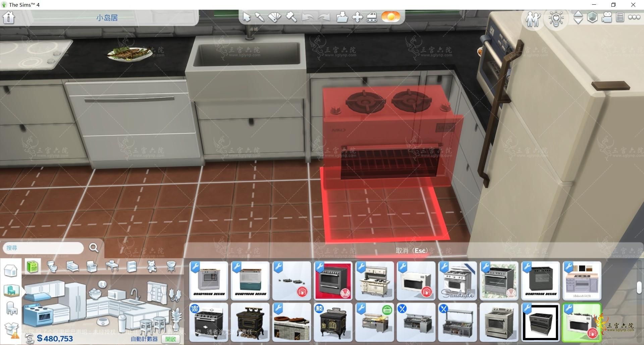
Task: Pick the teal Wondymoon Design stove
Action: [x=250, y=281]
